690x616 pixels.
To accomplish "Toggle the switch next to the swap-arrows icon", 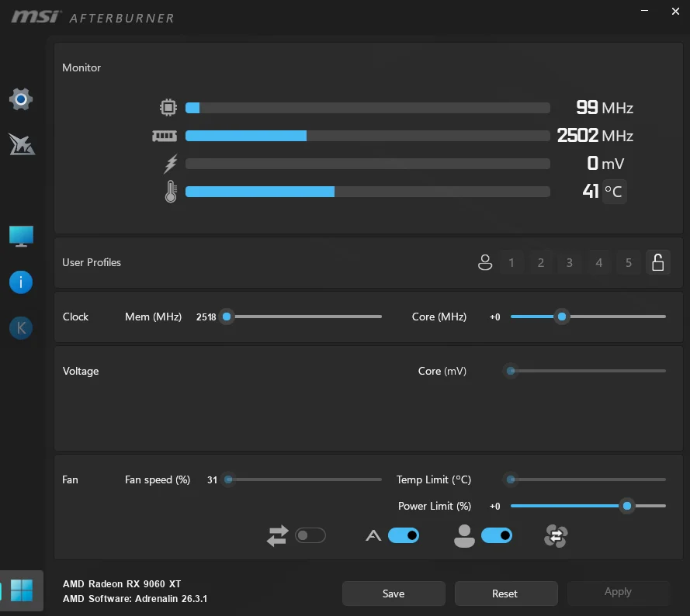I will click(x=310, y=535).
